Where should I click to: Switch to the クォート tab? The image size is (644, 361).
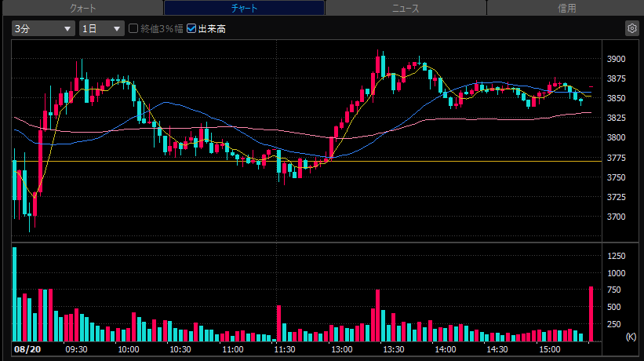click(82, 8)
